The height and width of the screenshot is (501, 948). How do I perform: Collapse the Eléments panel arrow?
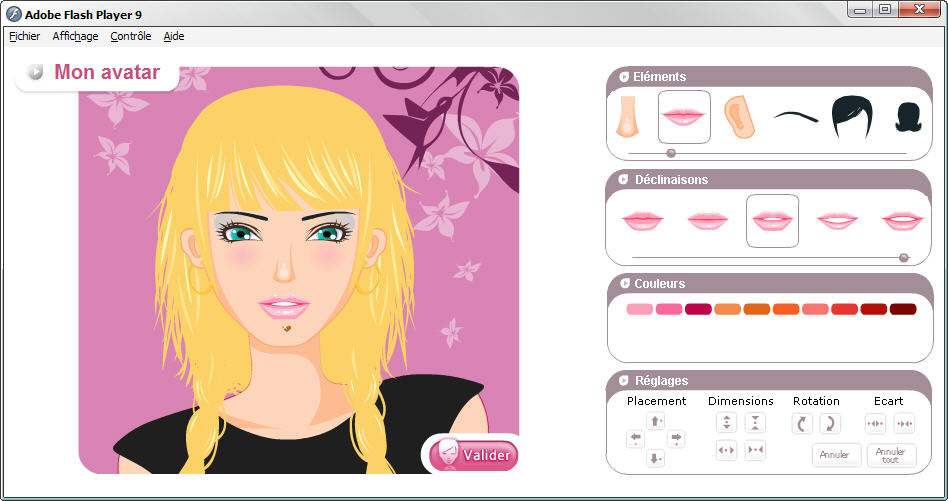[625, 77]
